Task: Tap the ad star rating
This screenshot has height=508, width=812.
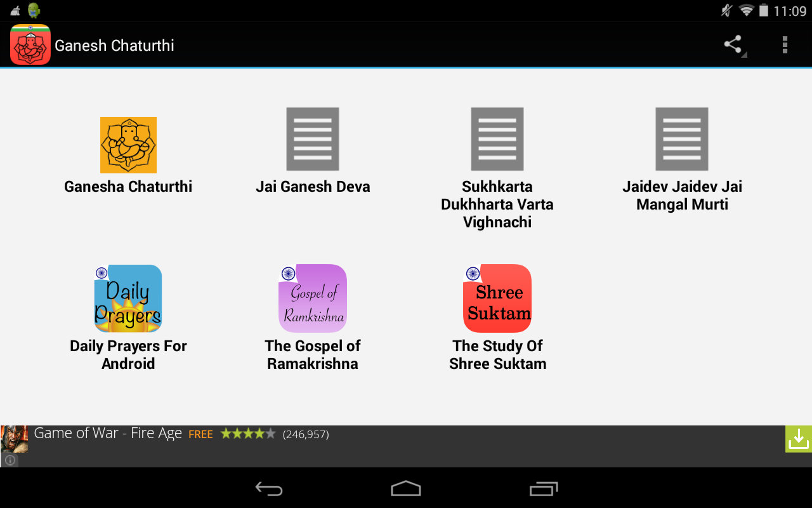Action: 248,434
